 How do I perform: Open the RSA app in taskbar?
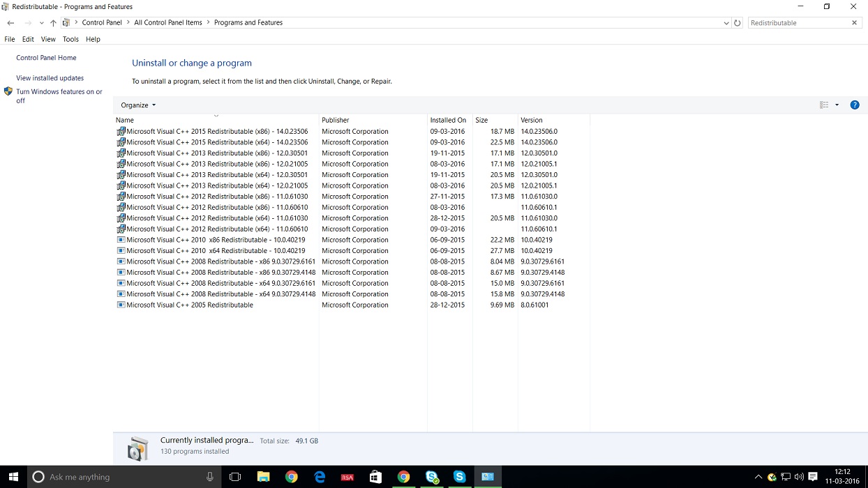[x=347, y=477]
